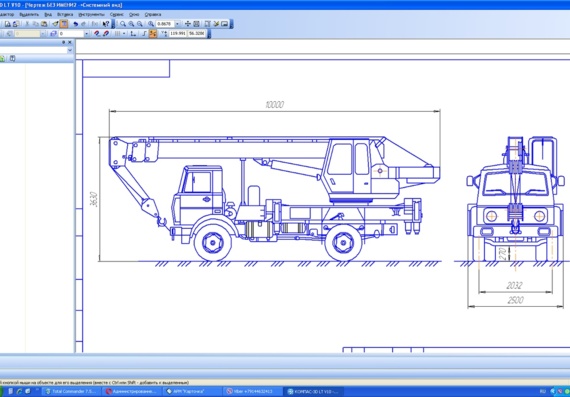The width and height of the screenshot is (570, 397).
Task: Click the Paste clipboard icon
Action: point(44,24)
